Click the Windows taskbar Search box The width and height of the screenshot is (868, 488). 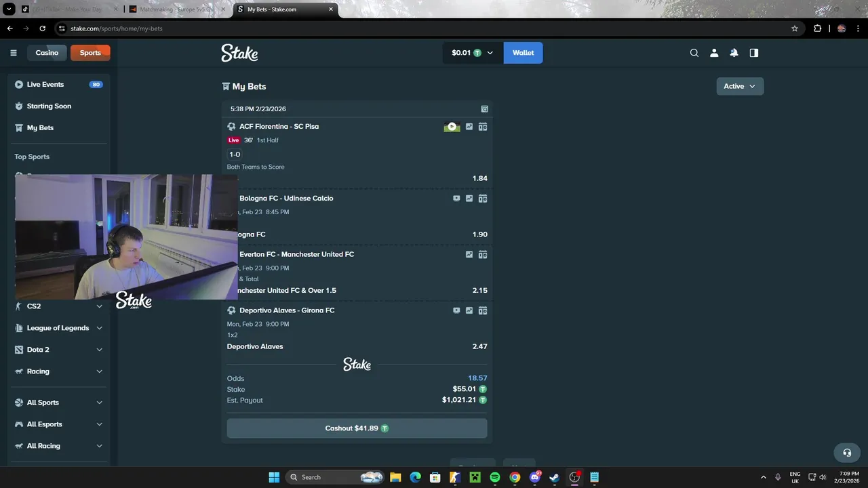(335, 477)
